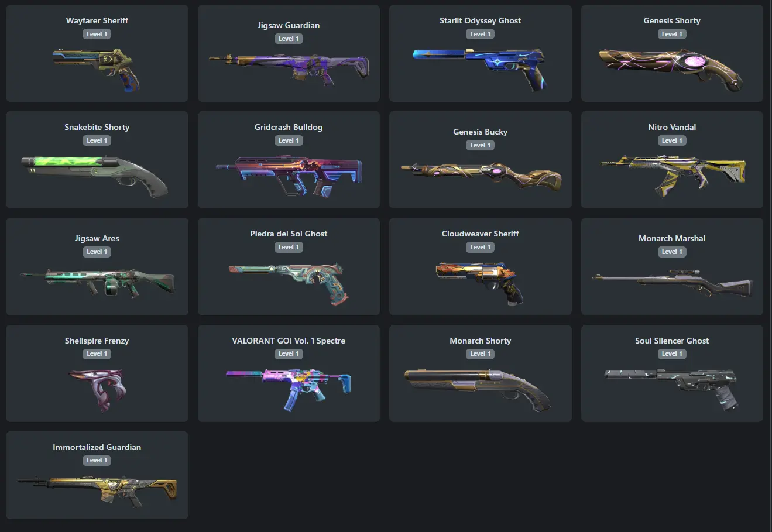Choose the Gridcrash Bulldog weapon image

click(289, 175)
